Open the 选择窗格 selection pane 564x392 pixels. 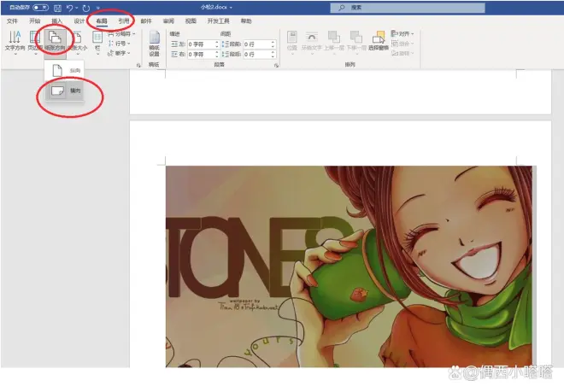coord(379,43)
